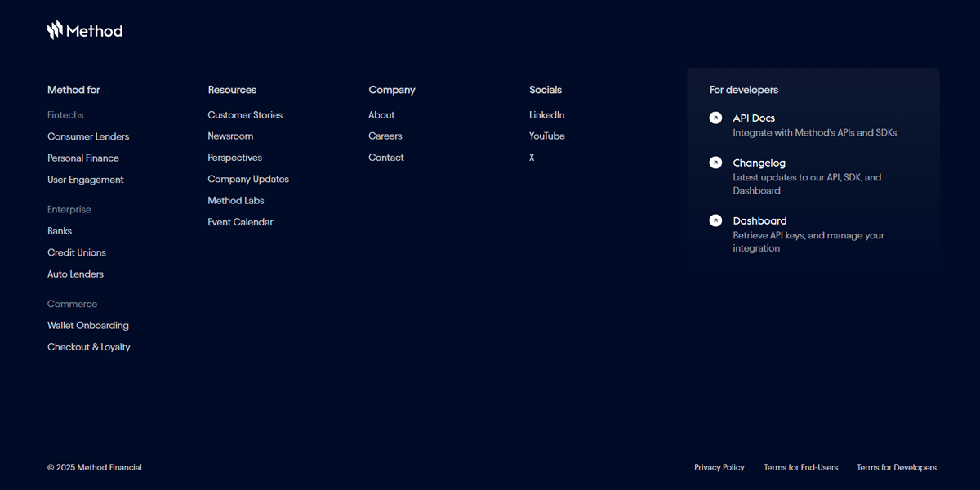The width and height of the screenshot is (980, 490).
Task: Click the Changelog arrow icon
Action: pyautogui.click(x=715, y=163)
